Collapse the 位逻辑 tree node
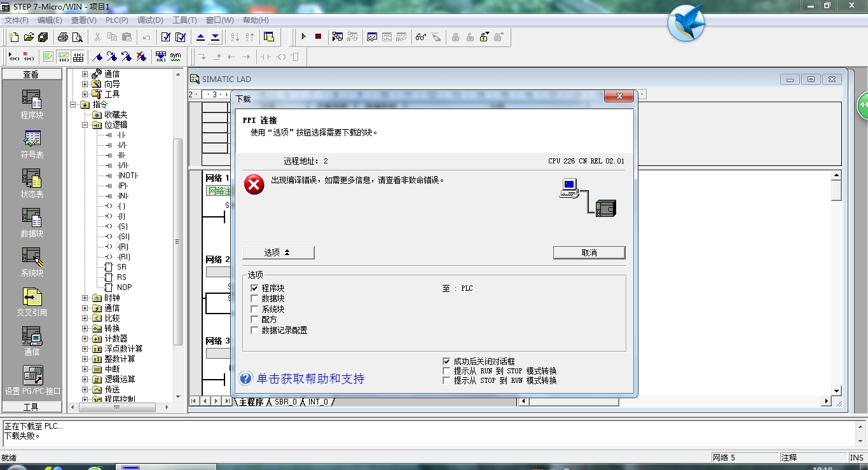 [85, 125]
